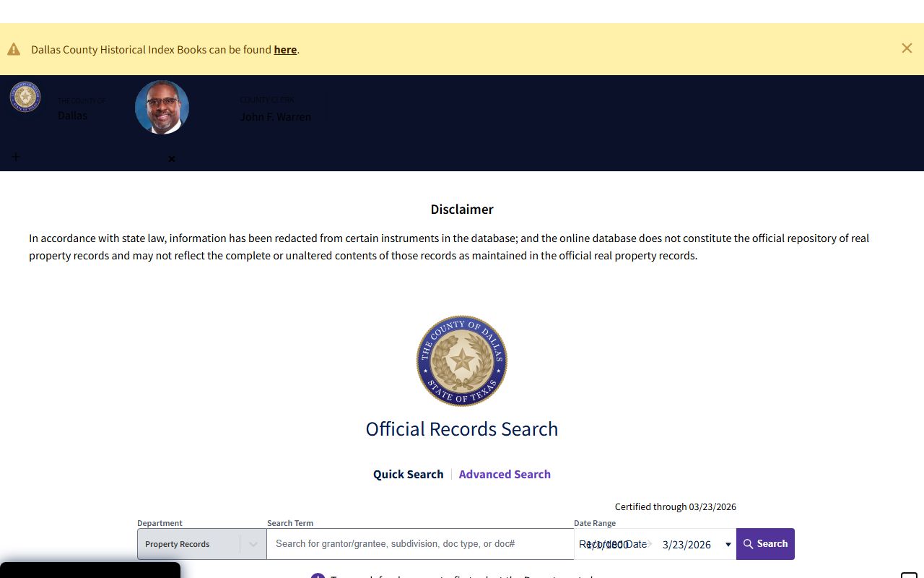Expand the Department dropdown chevron arrow
This screenshot has height=578, width=924.
pyautogui.click(x=253, y=545)
